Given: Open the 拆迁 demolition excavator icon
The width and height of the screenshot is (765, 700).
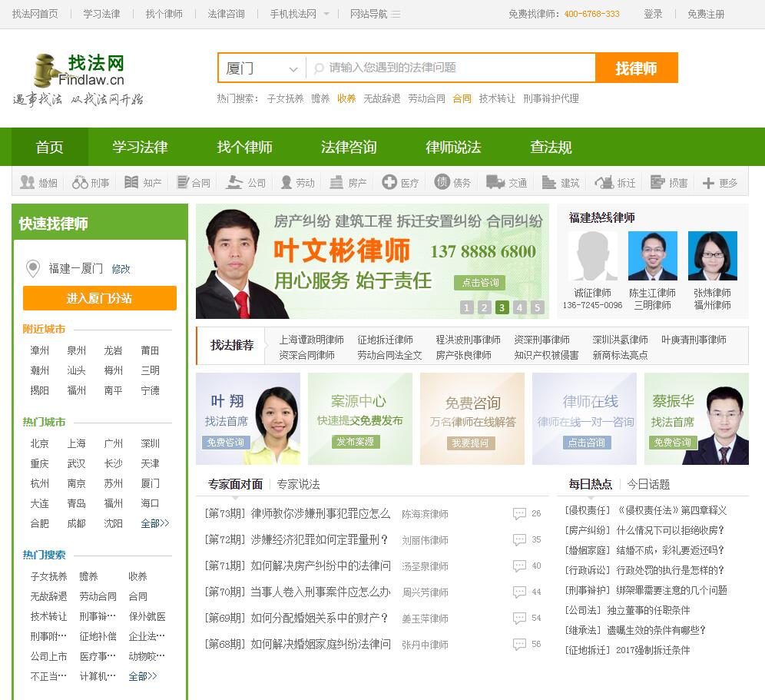Looking at the screenshot, I should click(604, 183).
